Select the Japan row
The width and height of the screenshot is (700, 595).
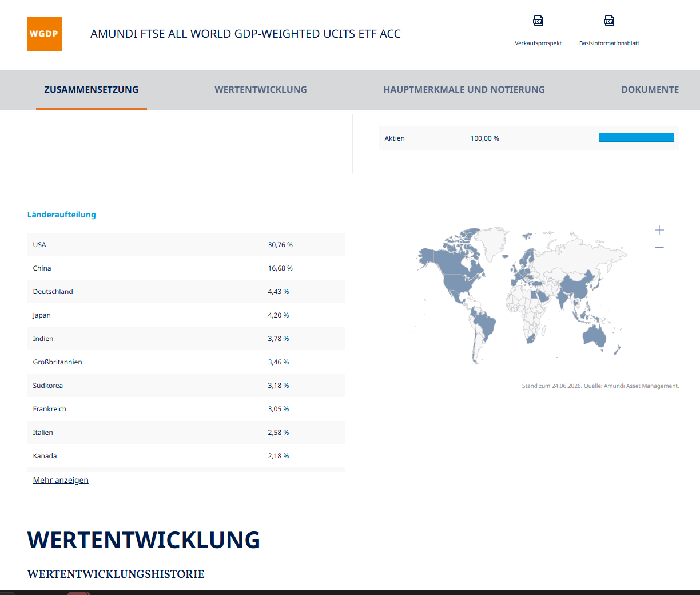click(186, 315)
